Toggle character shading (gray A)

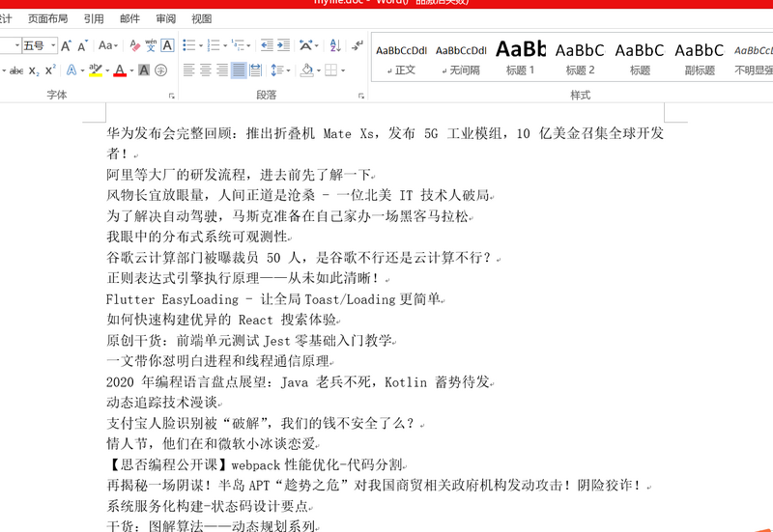click(x=143, y=70)
